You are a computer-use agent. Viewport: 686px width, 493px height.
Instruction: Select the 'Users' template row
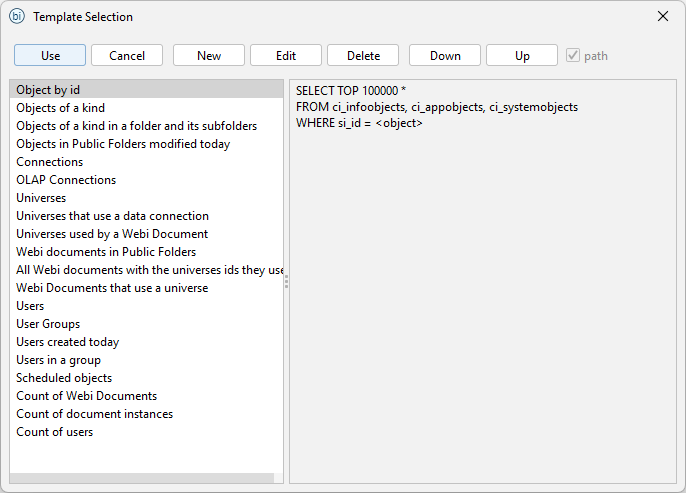(147, 306)
